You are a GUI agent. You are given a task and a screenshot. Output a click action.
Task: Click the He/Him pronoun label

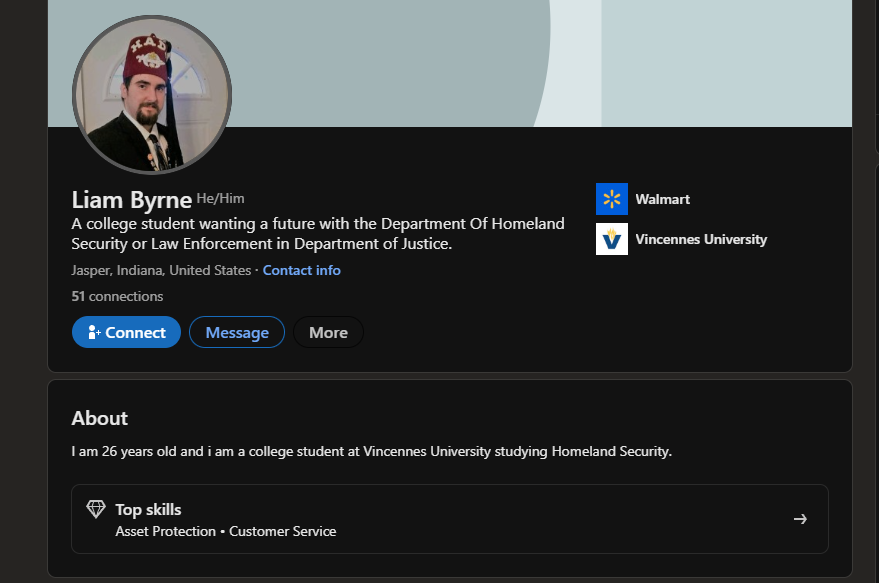pyautogui.click(x=220, y=198)
